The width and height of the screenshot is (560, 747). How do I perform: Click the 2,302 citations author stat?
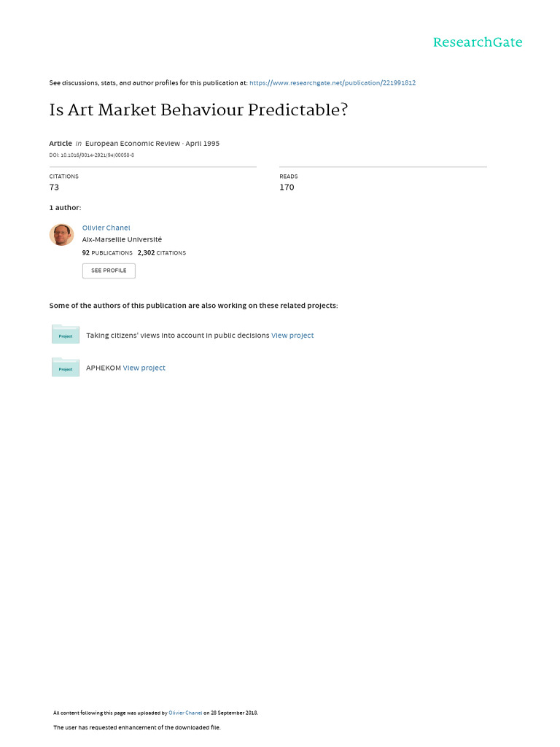(162, 253)
